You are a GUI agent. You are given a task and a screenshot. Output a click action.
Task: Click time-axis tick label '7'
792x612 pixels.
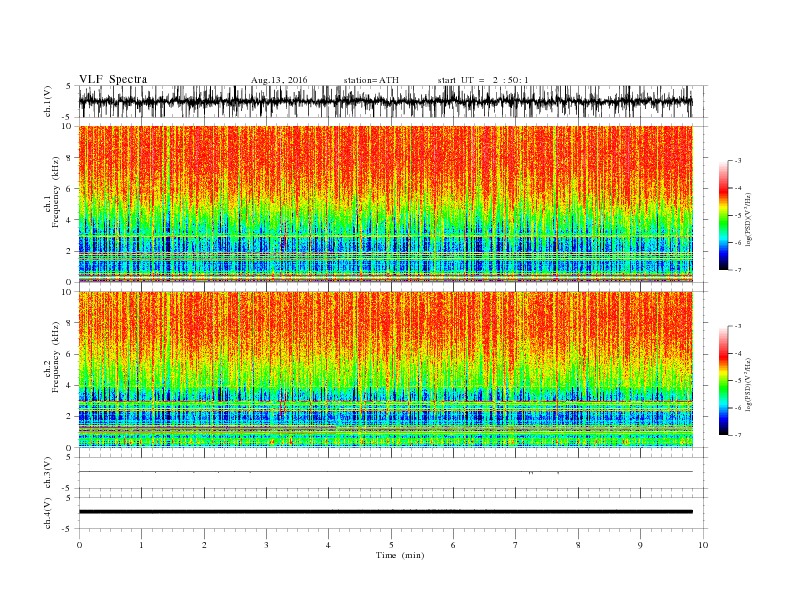click(516, 545)
